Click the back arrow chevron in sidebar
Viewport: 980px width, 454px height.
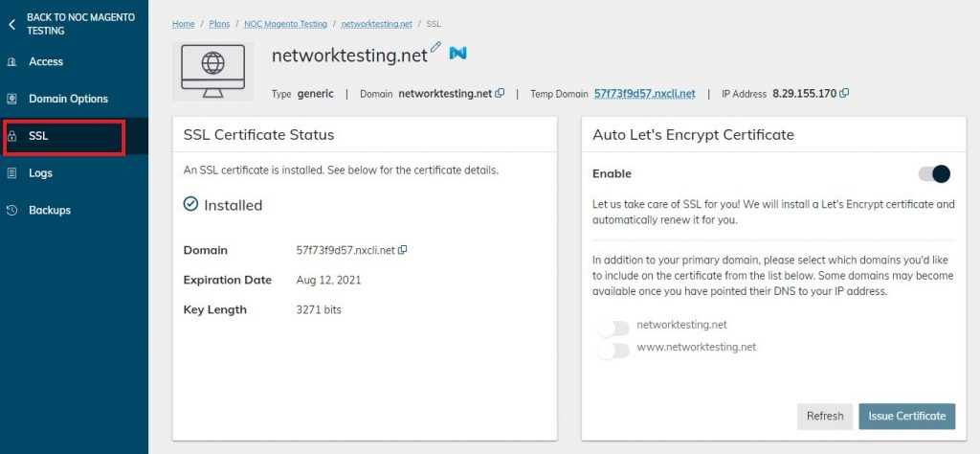coord(11,24)
